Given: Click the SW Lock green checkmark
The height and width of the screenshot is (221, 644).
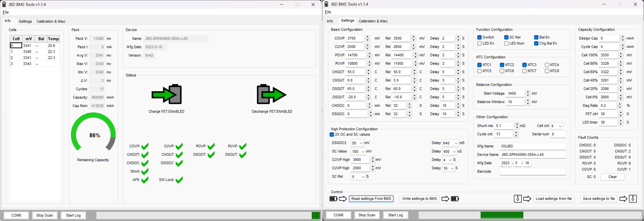Looking at the screenshot, I should tap(179, 180).
